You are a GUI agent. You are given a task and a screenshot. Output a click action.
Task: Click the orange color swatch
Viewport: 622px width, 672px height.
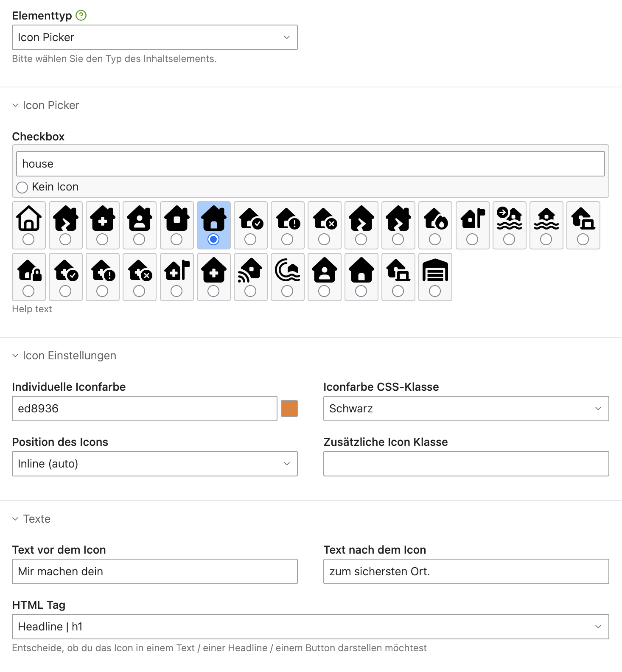tap(289, 409)
